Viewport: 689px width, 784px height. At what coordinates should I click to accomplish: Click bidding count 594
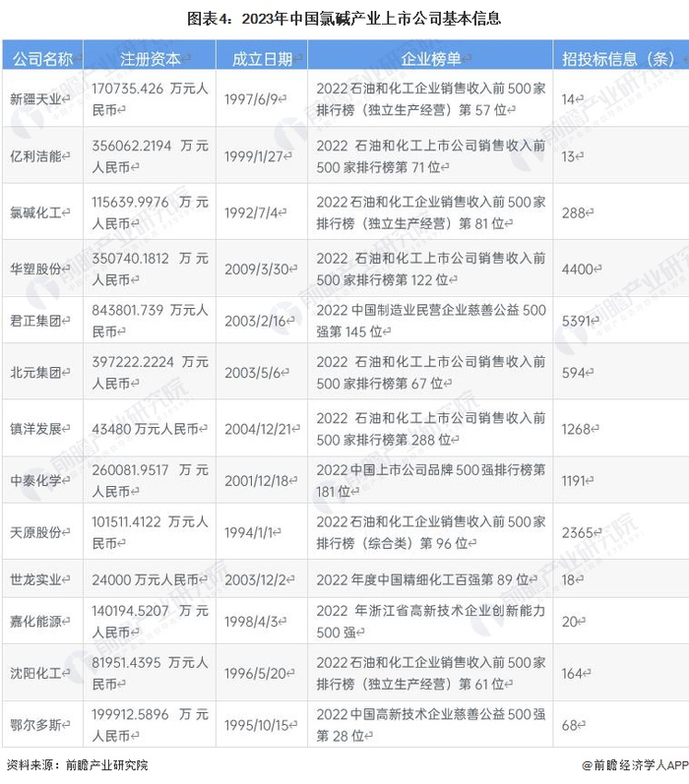(x=574, y=373)
